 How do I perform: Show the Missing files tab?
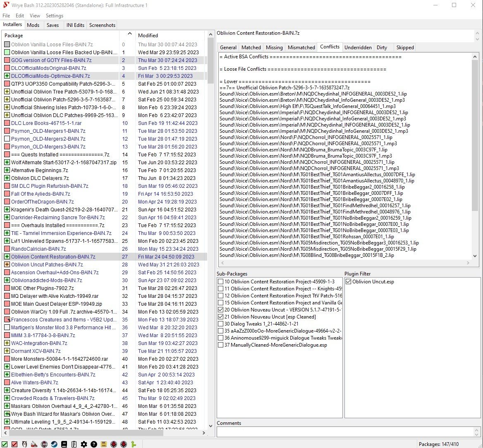point(274,48)
